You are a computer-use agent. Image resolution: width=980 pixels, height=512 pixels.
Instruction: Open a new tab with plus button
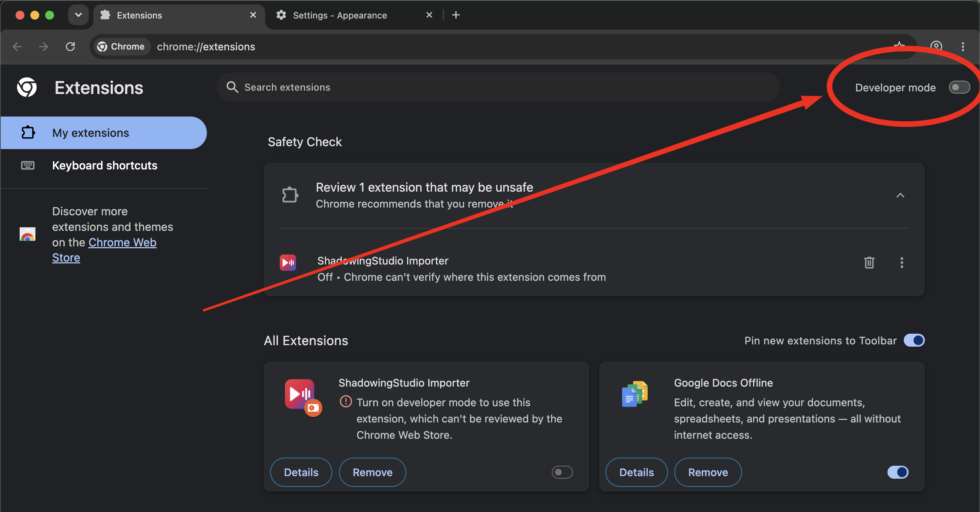[456, 15]
